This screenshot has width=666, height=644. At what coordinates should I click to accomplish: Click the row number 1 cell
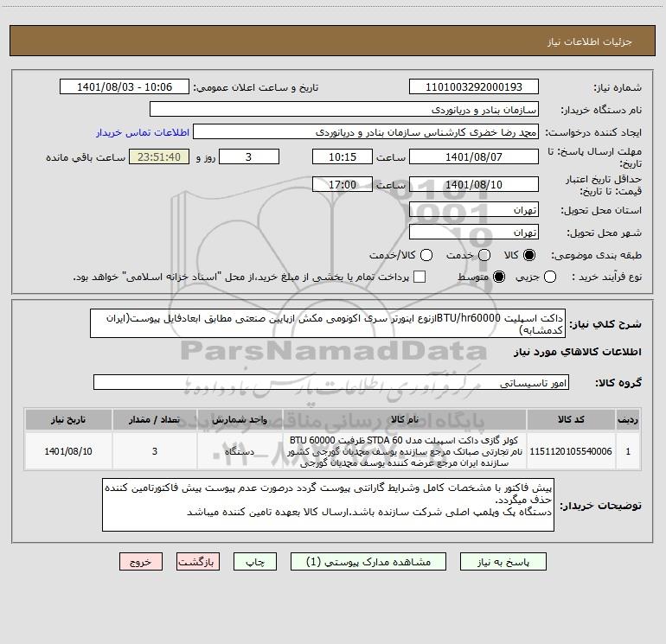628,451
